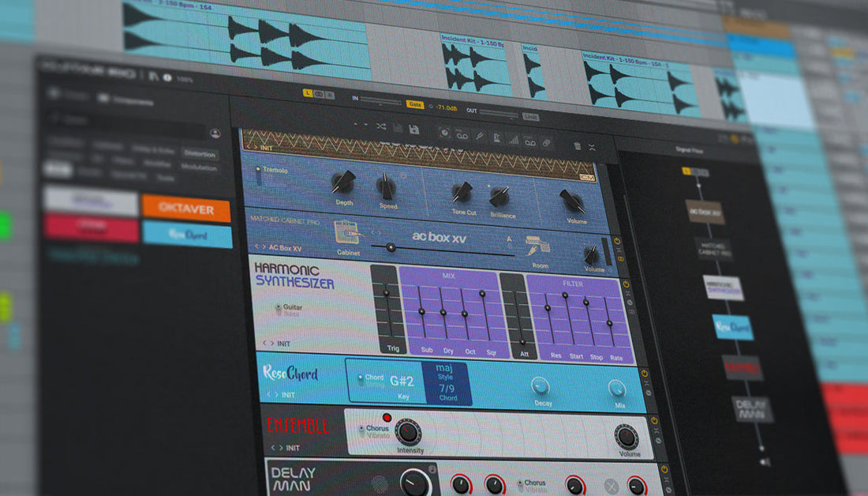Viewport: 868px width, 496px height.
Task: Toggle the Limit button next to OUT meter
Action: point(530,116)
